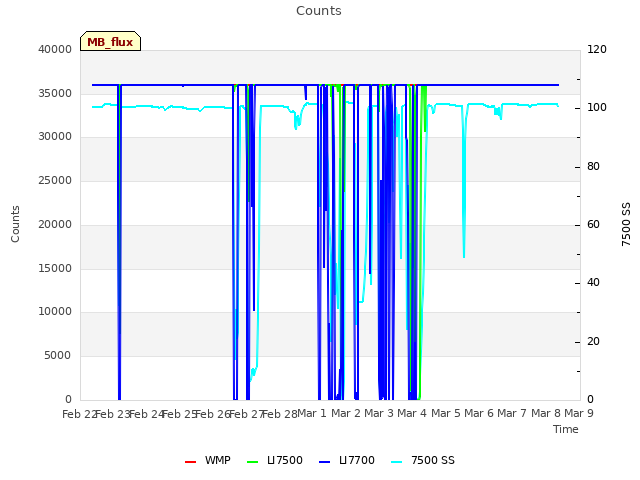Image resolution: width=640 pixels, height=480 pixels.
Task: Click the Mar 3 date tick
Action: (x=379, y=414)
